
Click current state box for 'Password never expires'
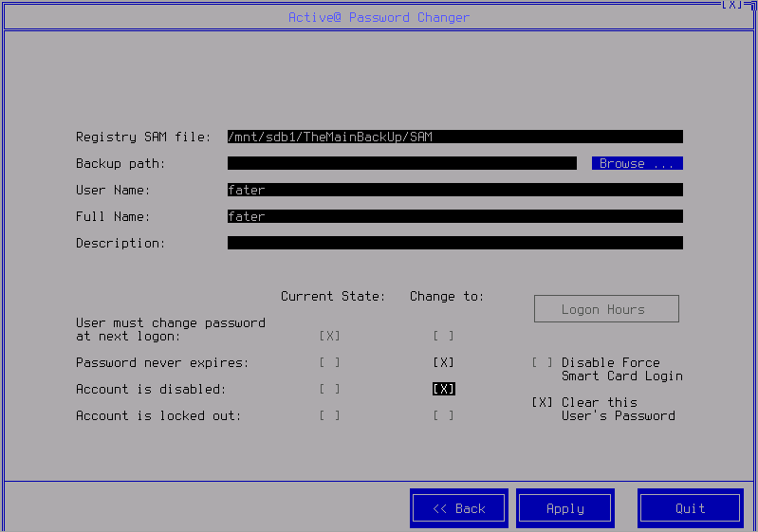[x=329, y=362]
